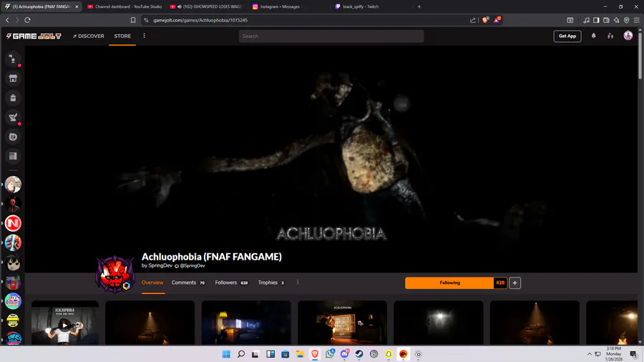Reload the current page

pos(27,20)
